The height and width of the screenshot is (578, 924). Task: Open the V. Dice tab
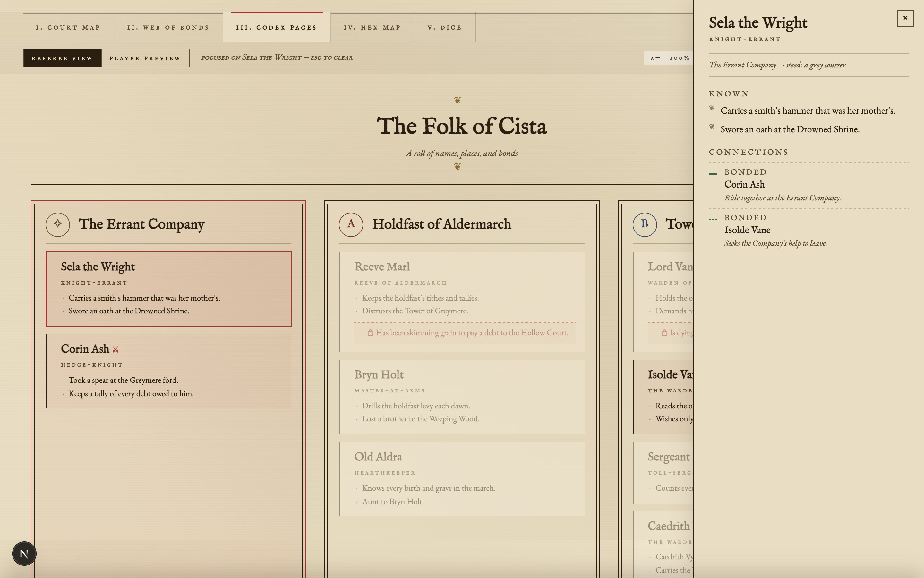point(445,28)
